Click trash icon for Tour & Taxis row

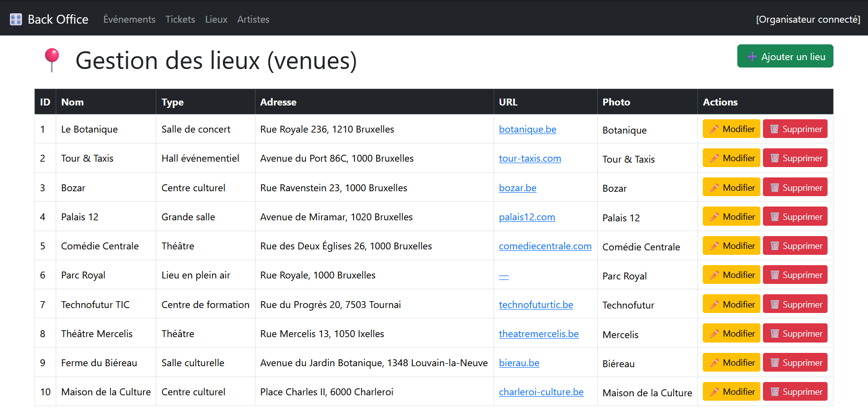click(x=774, y=158)
